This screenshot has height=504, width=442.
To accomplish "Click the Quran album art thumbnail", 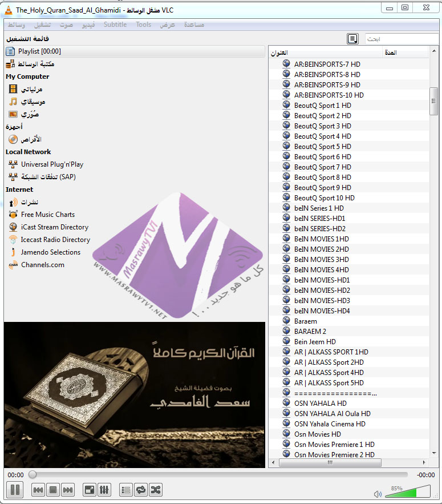I will pyautogui.click(x=135, y=395).
